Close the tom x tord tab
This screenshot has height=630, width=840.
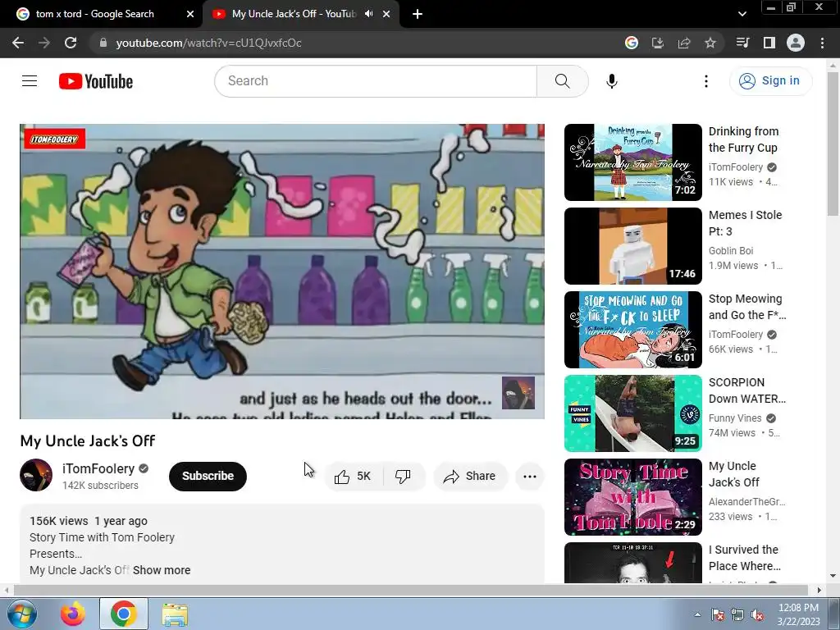tap(190, 14)
